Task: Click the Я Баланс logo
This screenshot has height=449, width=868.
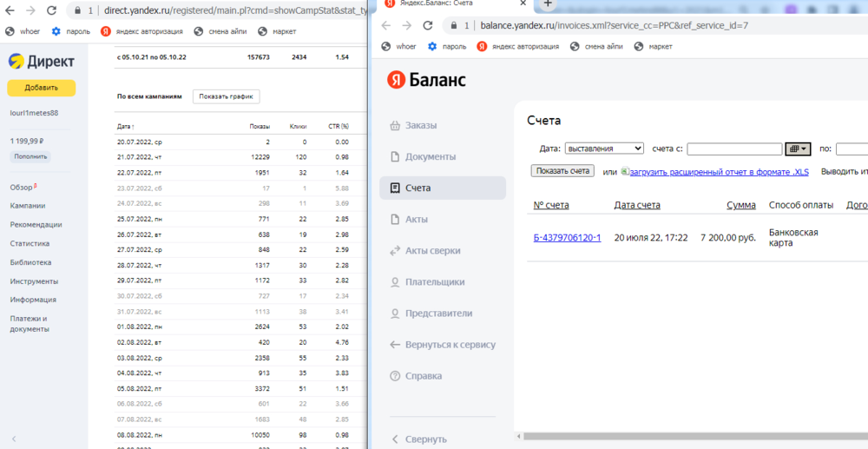Action: pos(426,80)
